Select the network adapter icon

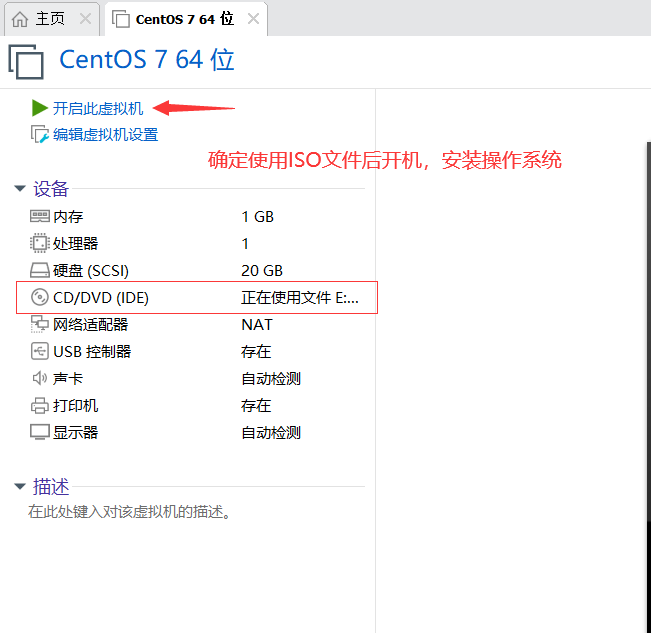pos(40,324)
